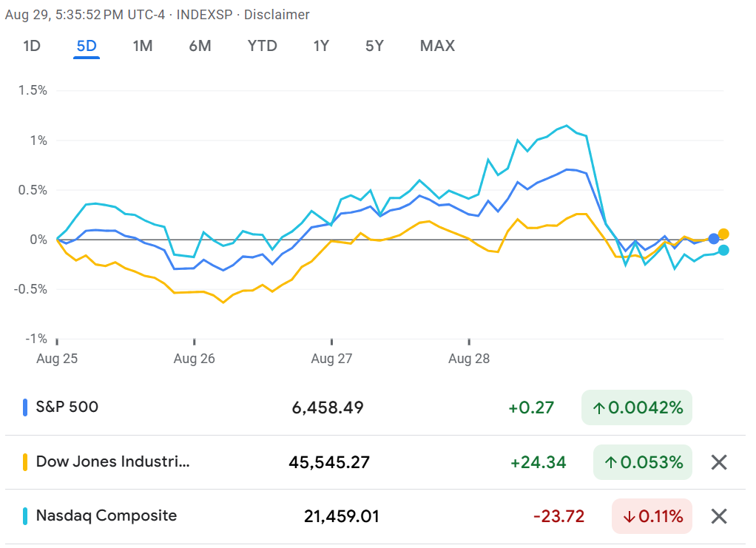Switch chart to 1D range
This screenshot has width=756, height=548.
[x=32, y=46]
